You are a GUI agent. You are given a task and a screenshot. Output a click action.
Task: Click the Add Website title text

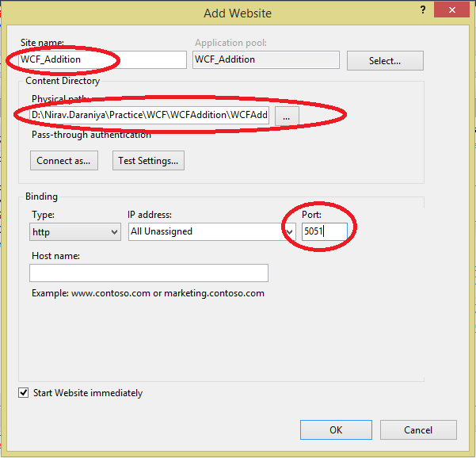238,13
